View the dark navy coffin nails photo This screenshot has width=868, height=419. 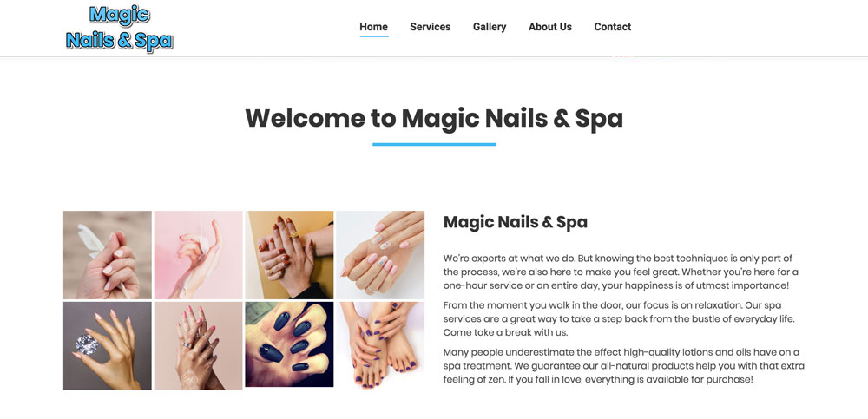tap(290, 344)
